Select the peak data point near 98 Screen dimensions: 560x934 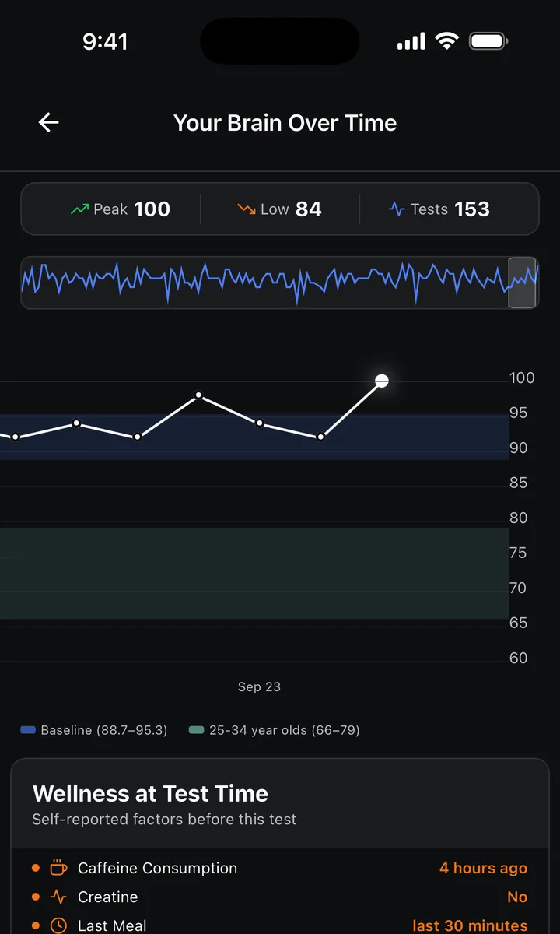pos(198,395)
